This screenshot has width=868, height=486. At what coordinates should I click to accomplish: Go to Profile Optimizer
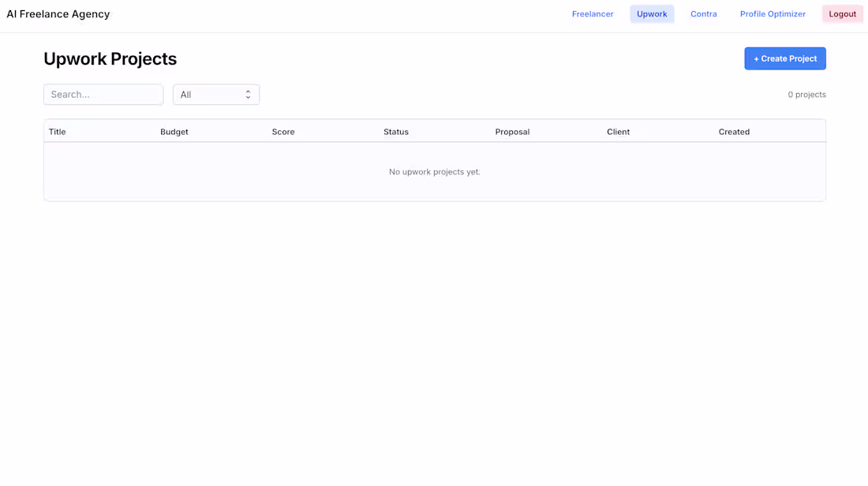pyautogui.click(x=773, y=13)
